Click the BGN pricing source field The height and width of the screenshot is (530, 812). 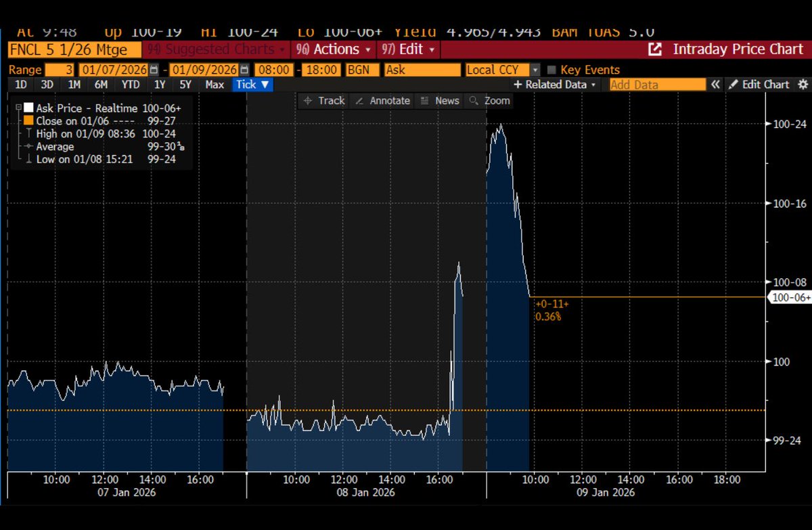pos(362,70)
